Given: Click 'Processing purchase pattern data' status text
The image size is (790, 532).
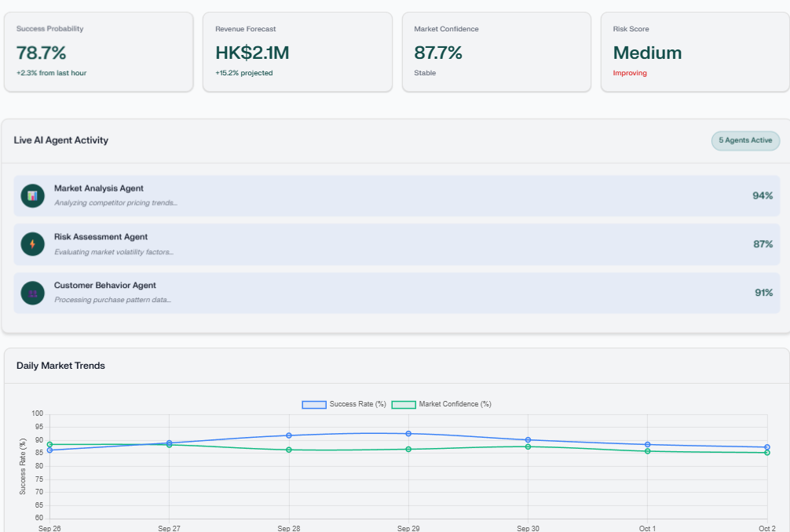Looking at the screenshot, I should coord(112,300).
